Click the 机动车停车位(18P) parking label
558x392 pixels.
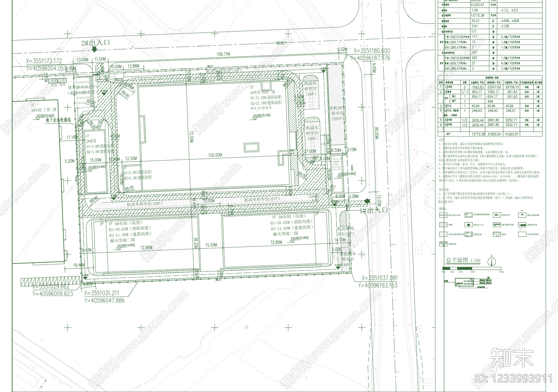tap(225, 71)
